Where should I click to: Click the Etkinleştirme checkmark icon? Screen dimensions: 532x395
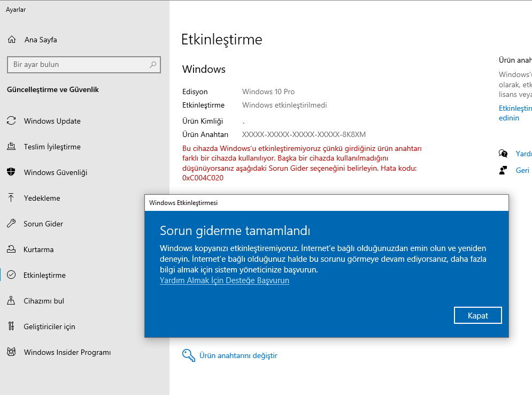(x=11, y=275)
